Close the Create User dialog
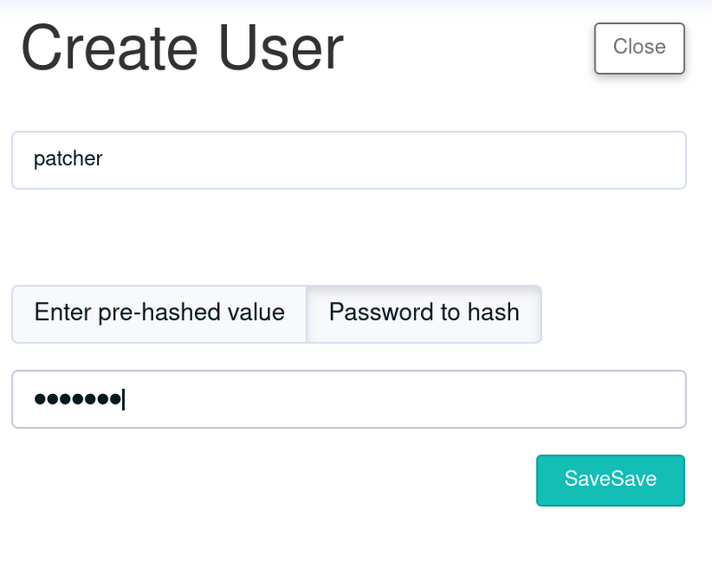This screenshot has width=712, height=588. 639,48
